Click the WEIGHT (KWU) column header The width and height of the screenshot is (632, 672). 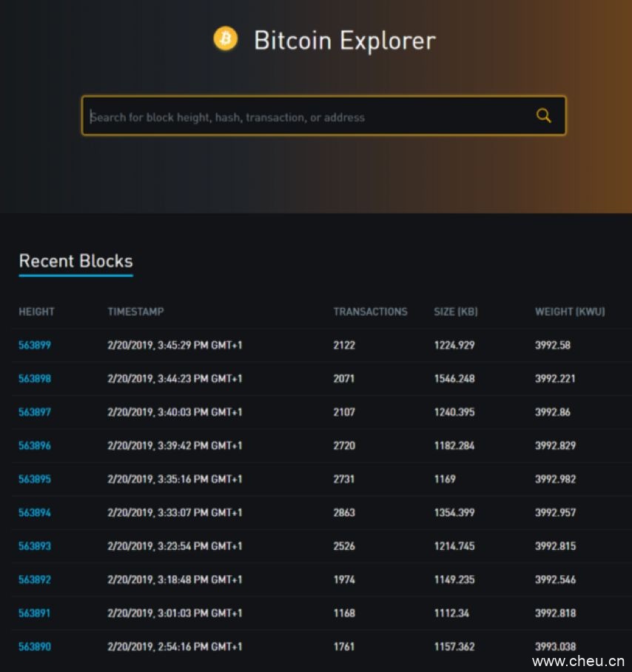coord(569,312)
